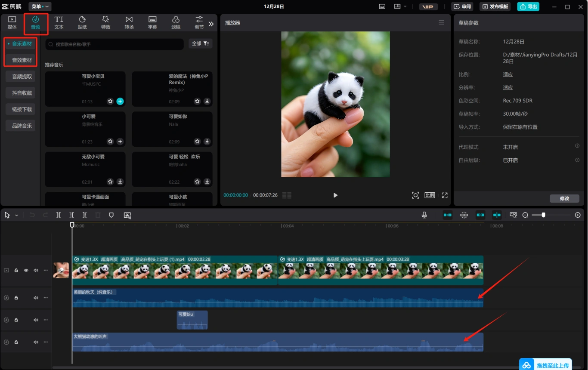Play the preview in the player
Viewport: 588px width, 370px height.
tap(335, 195)
